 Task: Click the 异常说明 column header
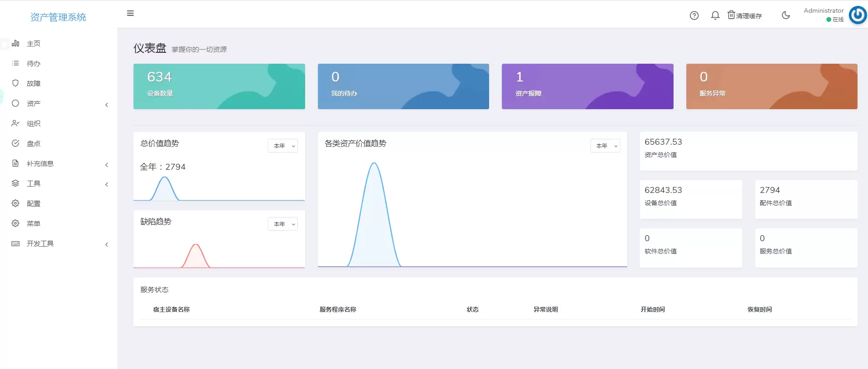tap(546, 309)
